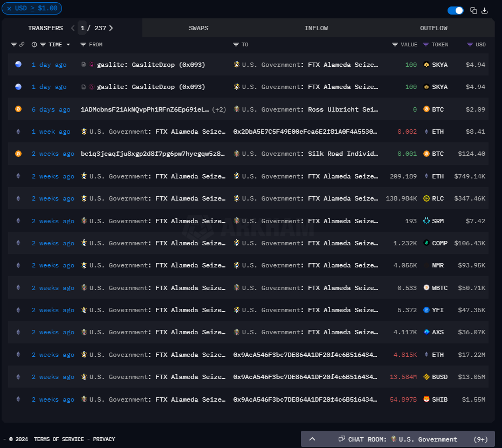Click the USD column filter icon

[470, 45]
